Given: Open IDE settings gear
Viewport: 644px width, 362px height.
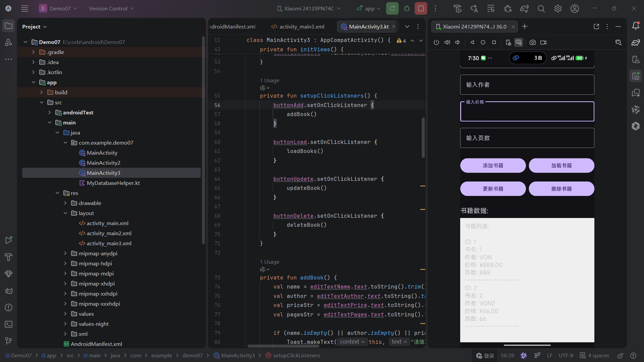Looking at the screenshot, I should pyautogui.click(x=558, y=8).
